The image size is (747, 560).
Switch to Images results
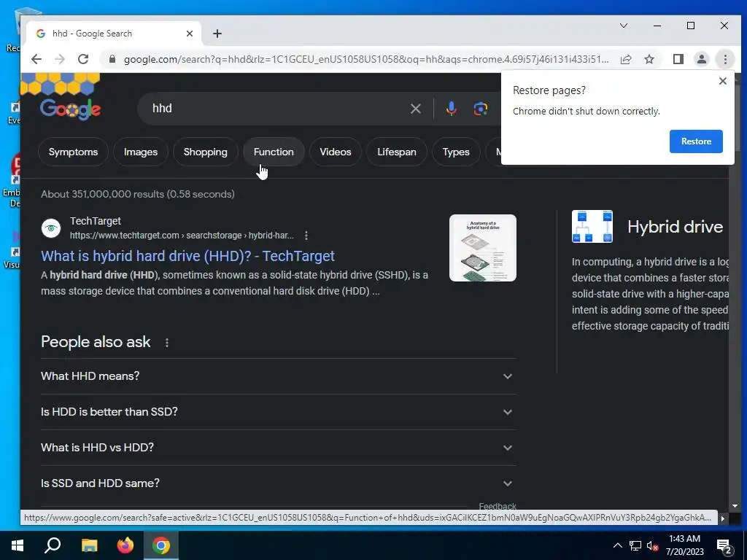[x=141, y=152]
